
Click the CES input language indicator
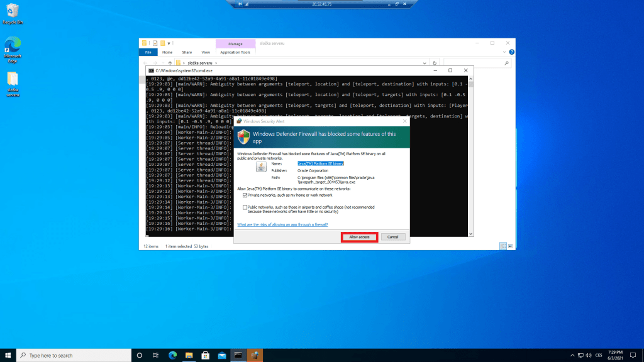(x=599, y=356)
